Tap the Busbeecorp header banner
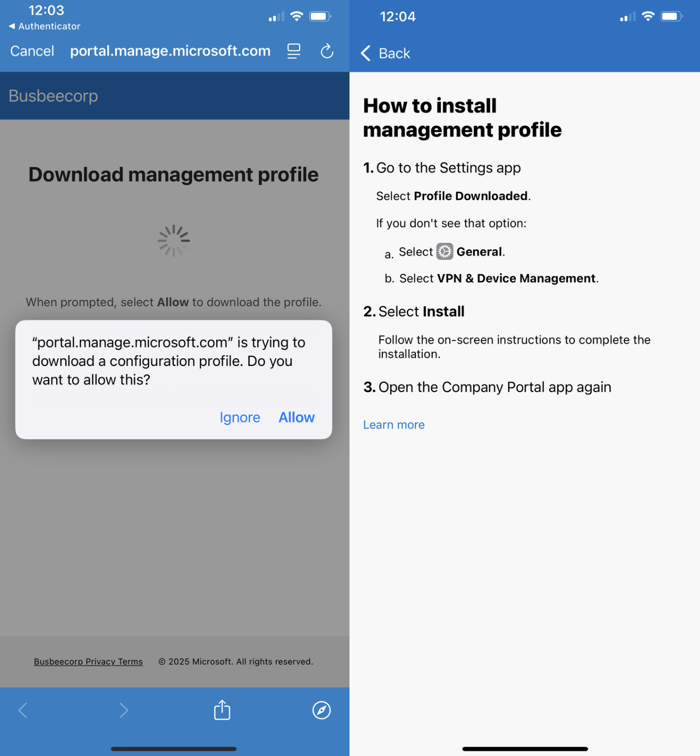 [x=173, y=95]
